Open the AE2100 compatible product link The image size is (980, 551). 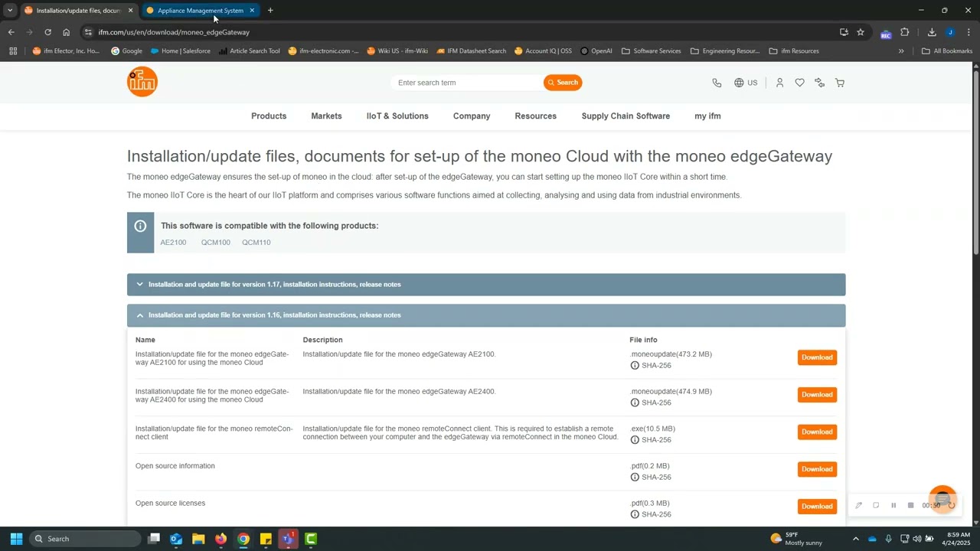173,243
